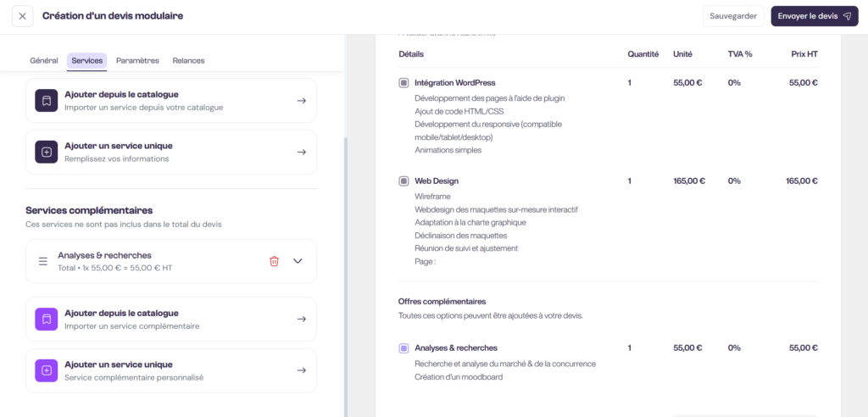This screenshot has width=868, height=417.
Task: Click Création d'un devis modulaire title
Action: (x=113, y=16)
